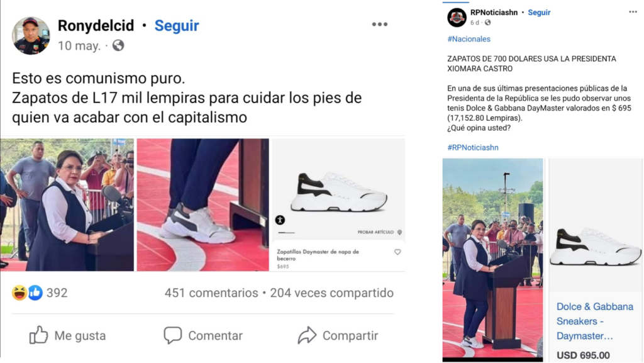Open the three-dot menu on RPNoticiashn post
This screenshot has height=363, width=644.
pos(633,12)
